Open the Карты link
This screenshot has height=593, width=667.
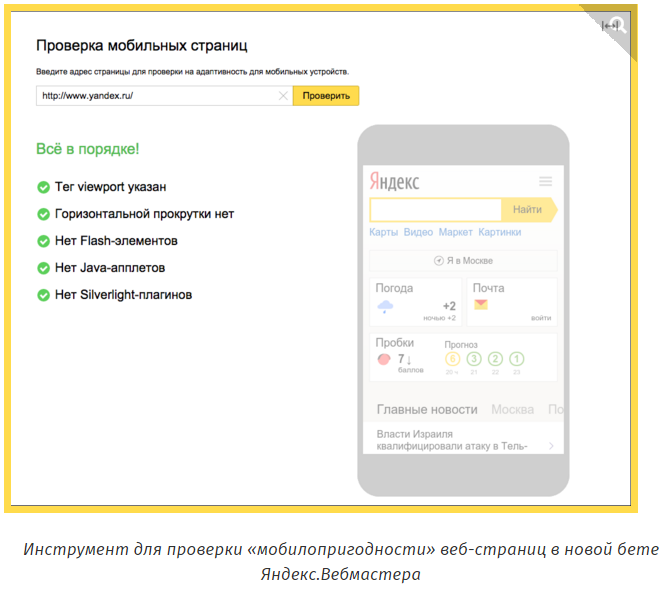(383, 232)
